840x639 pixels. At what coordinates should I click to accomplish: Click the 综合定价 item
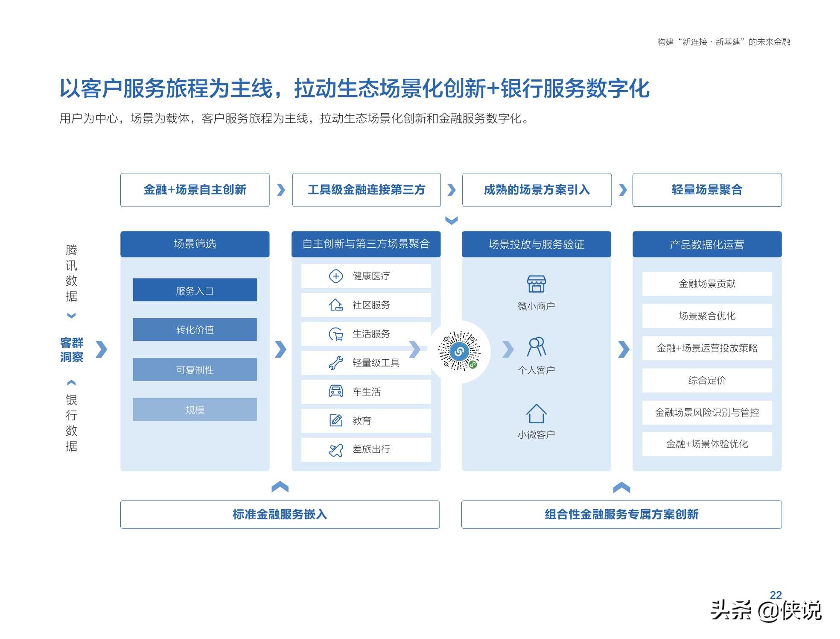(707, 380)
